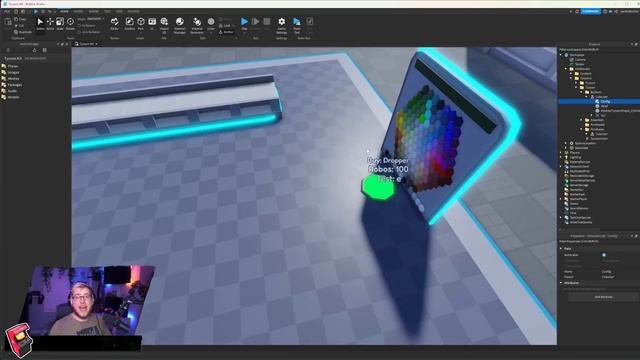Click the Lock tool
The height and width of the screenshot is (360, 640).
227,25
